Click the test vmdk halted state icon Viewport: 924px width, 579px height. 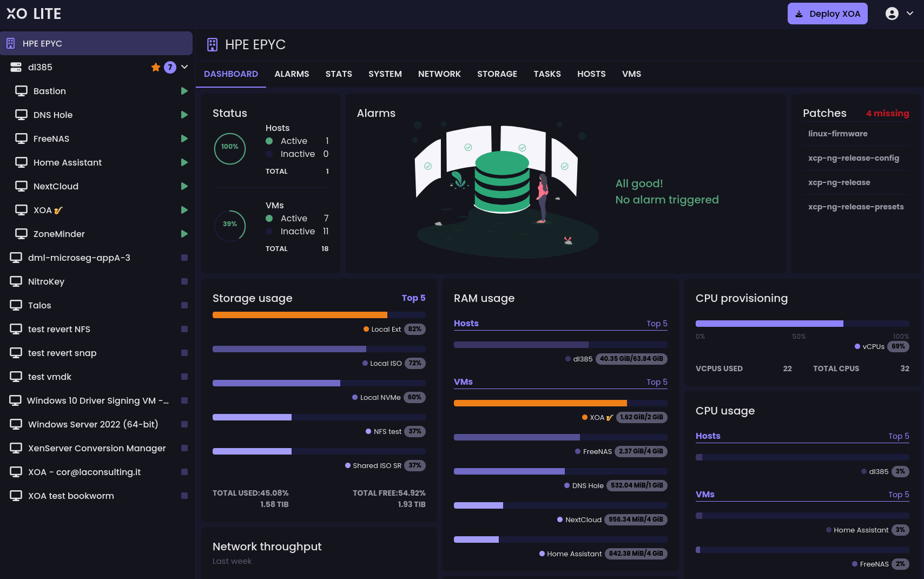click(x=184, y=377)
